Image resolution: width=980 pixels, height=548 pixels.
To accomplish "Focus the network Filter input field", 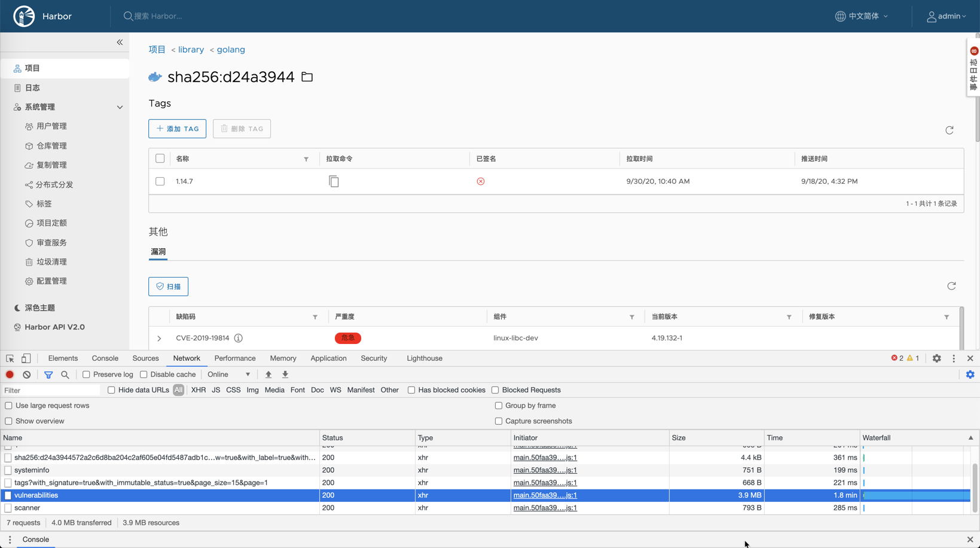I will pos(51,391).
